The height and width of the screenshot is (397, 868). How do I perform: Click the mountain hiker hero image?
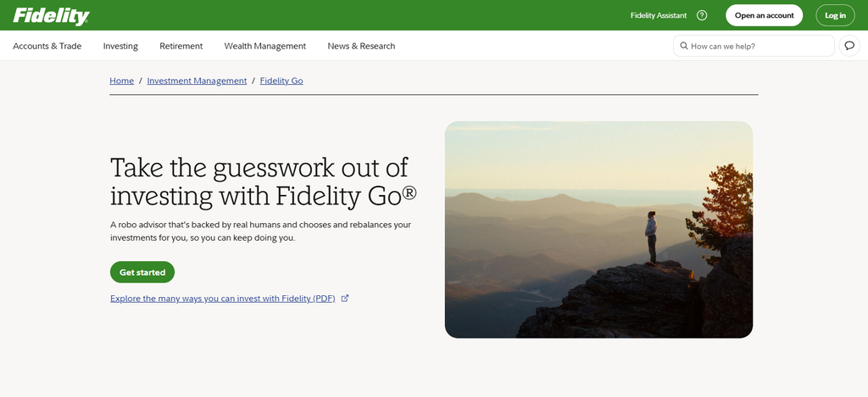[598, 230]
